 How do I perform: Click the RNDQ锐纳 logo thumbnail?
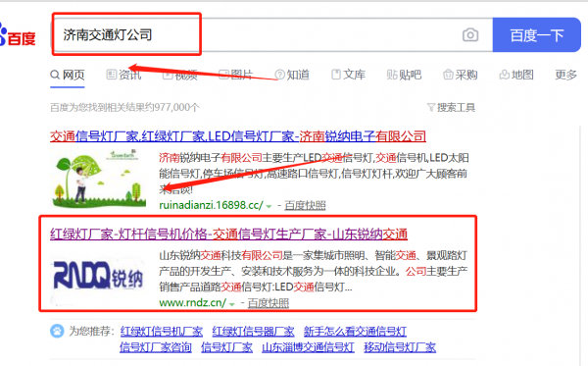(x=98, y=277)
